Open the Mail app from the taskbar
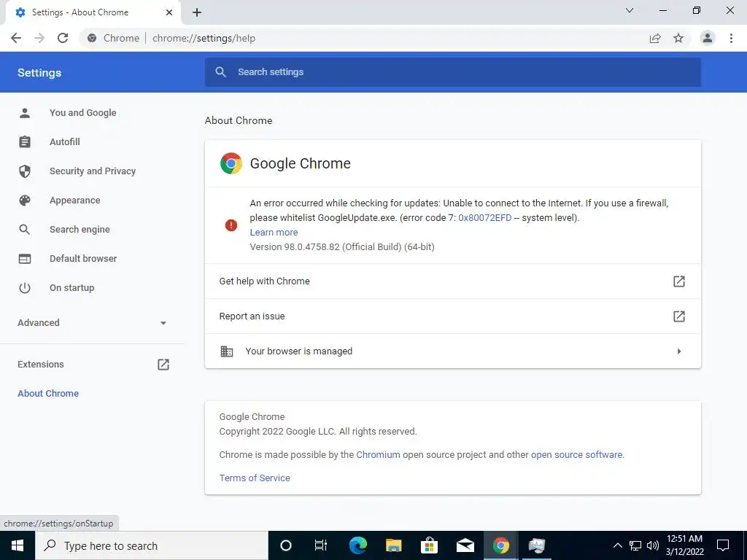This screenshot has width=747, height=560. 465,545
